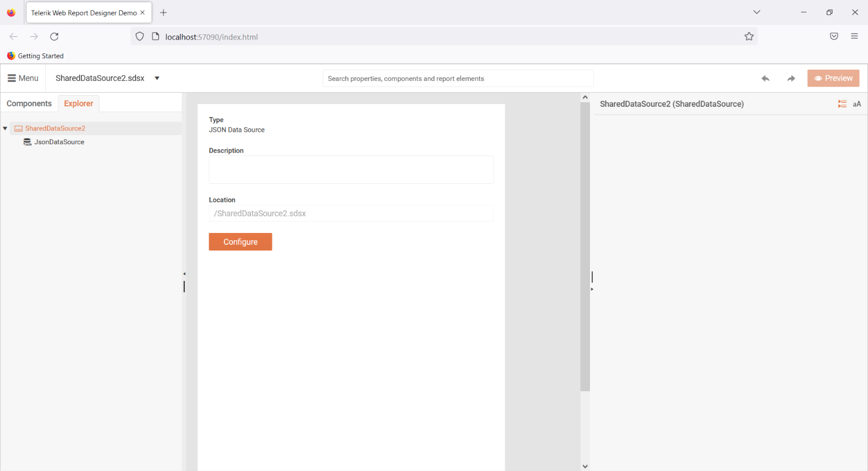The height and width of the screenshot is (471, 868).
Task: Save the page using the Pocket icon
Action: pyautogui.click(x=834, y=36)
